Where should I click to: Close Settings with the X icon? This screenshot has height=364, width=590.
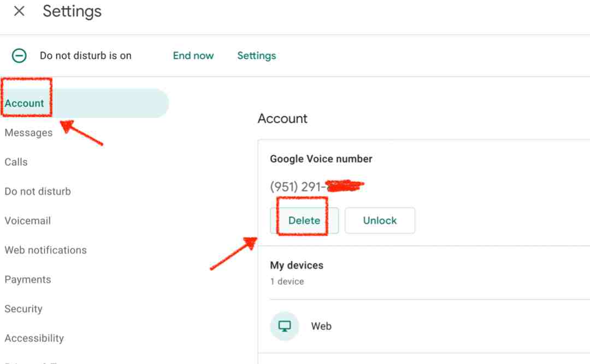point(19,11)
